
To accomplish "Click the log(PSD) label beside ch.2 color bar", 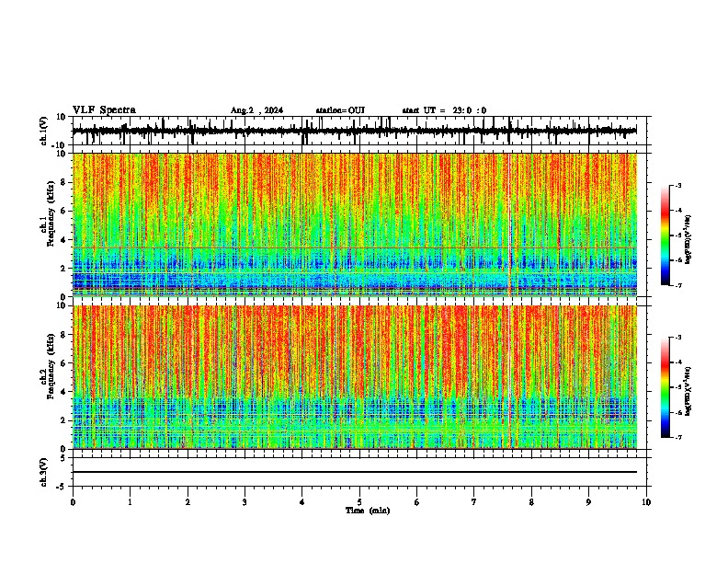I will pos(688,392).
